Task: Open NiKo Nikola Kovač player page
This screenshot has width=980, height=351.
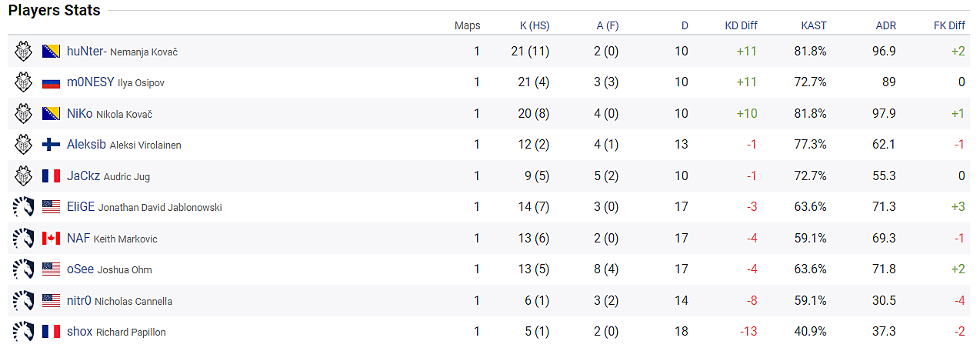Action: click(x=109, y=114)
